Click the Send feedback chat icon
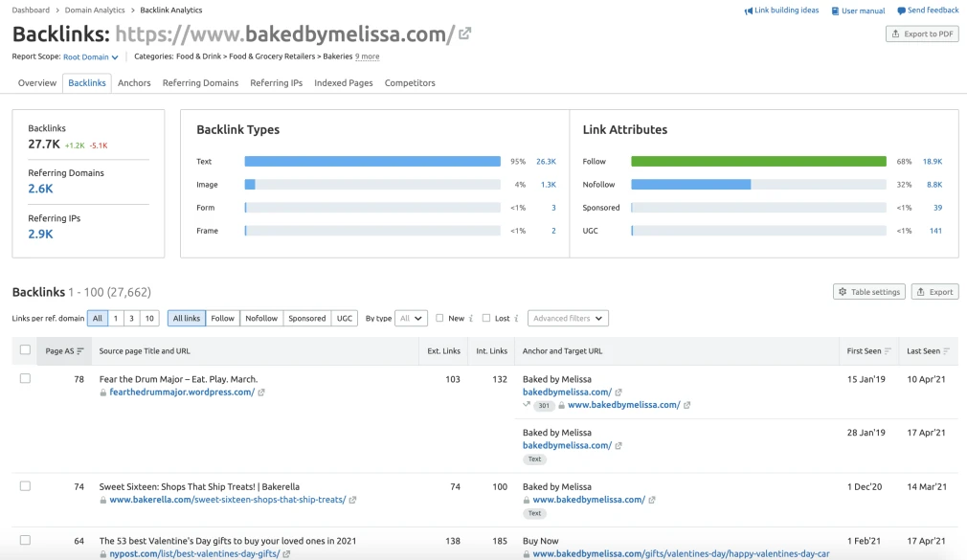The width and height of the screenshot is (967, 560). coord(901,11)
